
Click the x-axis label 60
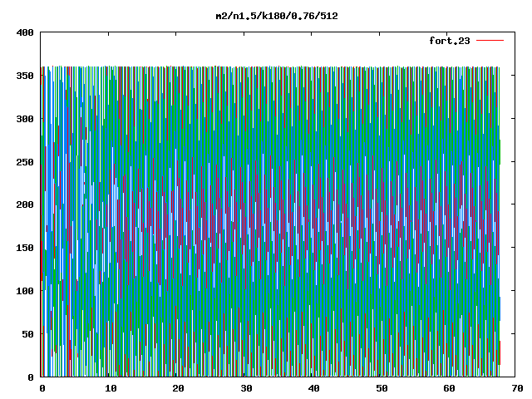[x=449, y=388]
